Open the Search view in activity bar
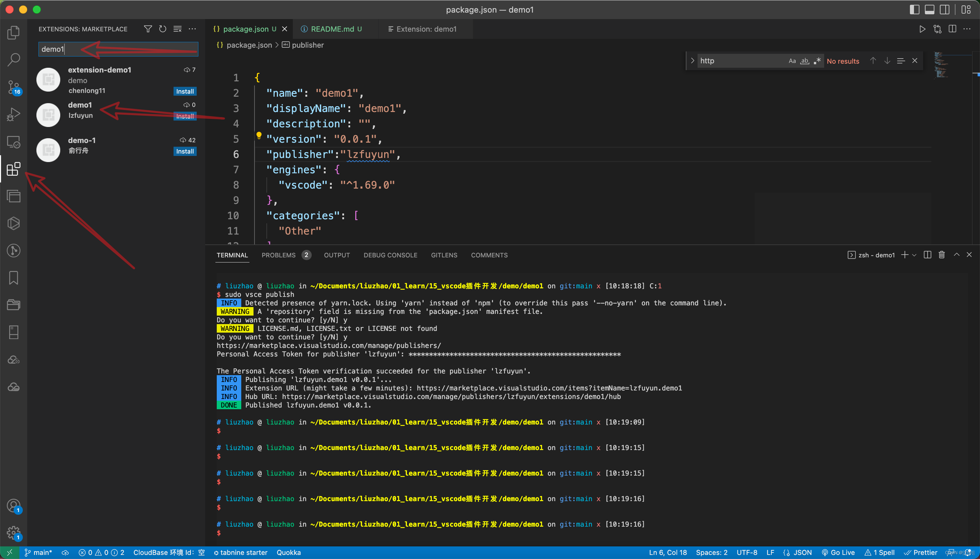The image size is (980, 559). (x=13, y=60)
